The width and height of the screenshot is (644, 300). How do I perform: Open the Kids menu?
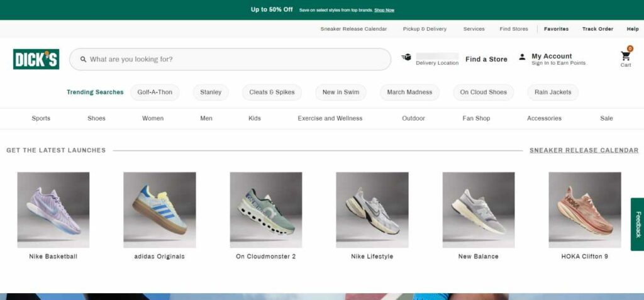click(255, 118)
